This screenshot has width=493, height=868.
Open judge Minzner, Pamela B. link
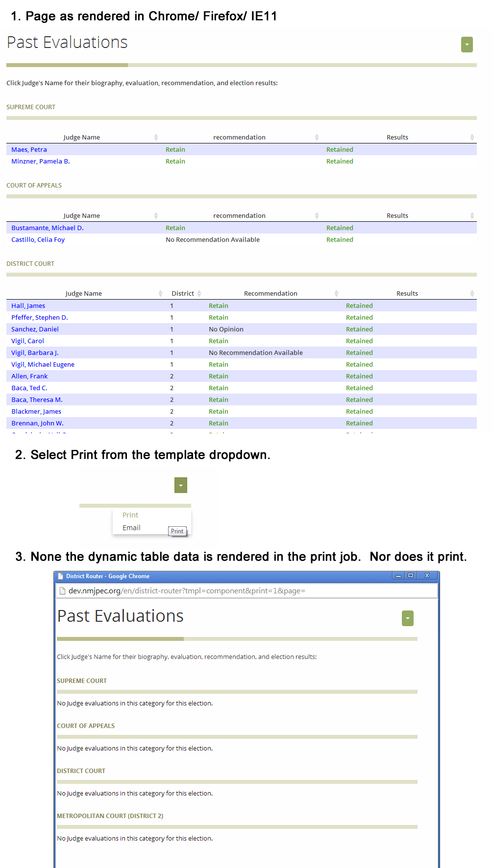point(41,161)
